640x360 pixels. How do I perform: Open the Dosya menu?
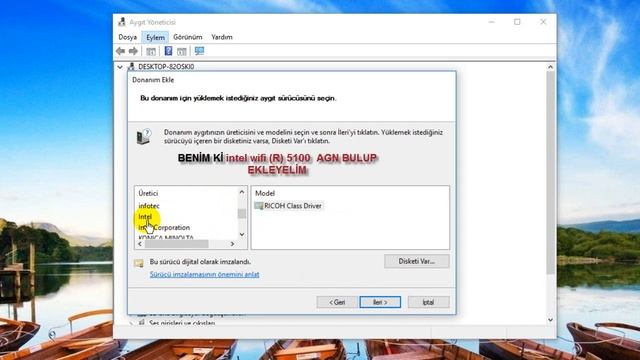127,37
